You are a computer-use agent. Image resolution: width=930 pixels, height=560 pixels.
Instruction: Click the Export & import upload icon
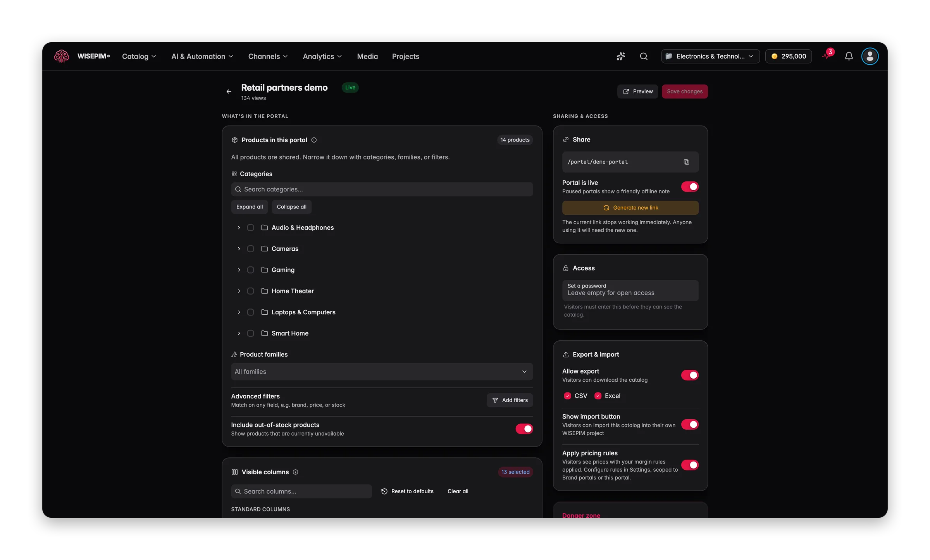point(566,355)
